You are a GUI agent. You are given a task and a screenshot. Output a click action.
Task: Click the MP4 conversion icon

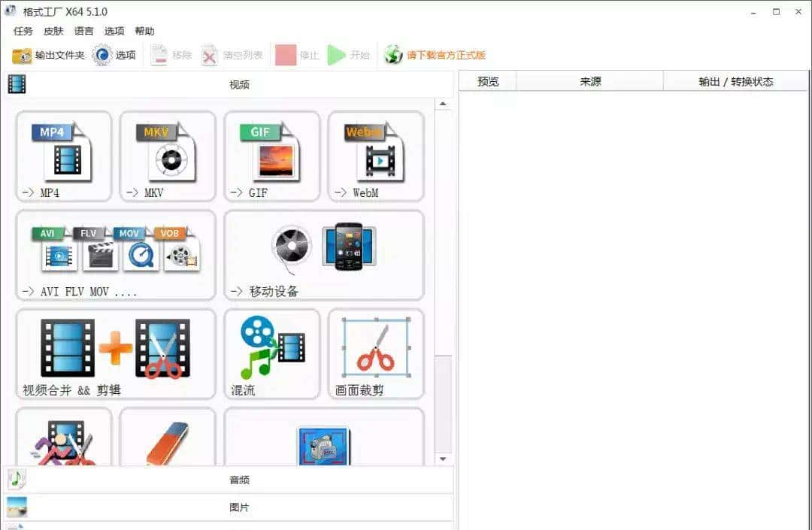(x=63, y=156)
